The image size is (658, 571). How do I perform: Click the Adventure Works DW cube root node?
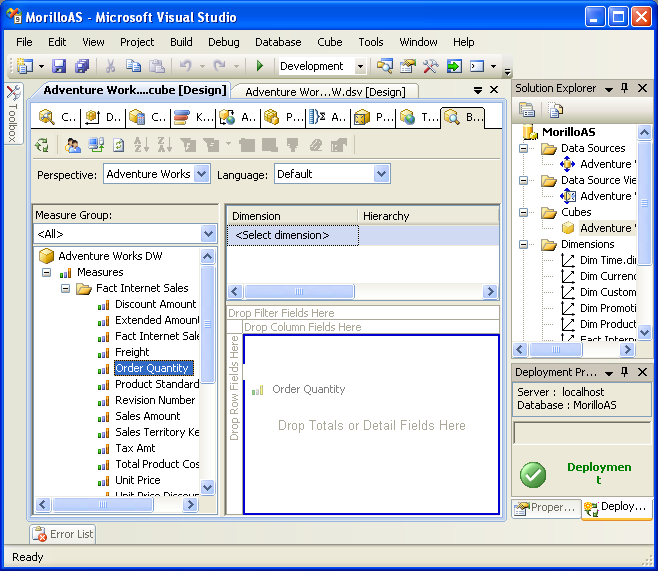(110, 256)
